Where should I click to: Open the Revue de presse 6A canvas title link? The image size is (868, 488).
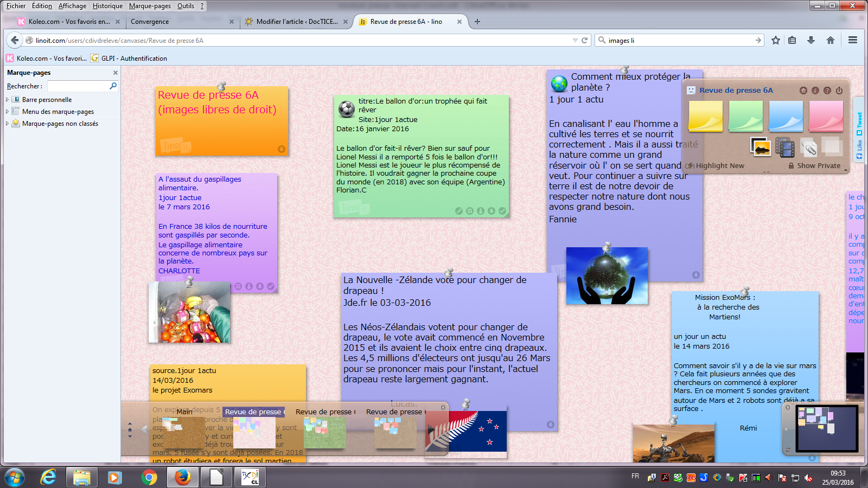pos(736,91)
